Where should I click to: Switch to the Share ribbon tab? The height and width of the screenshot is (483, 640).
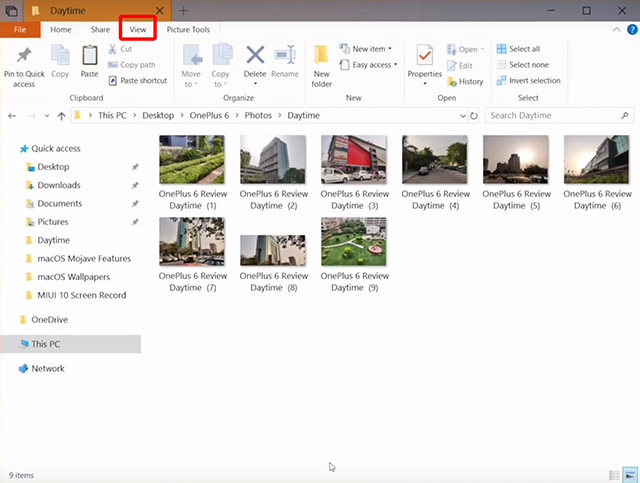[x=100, y=29]
